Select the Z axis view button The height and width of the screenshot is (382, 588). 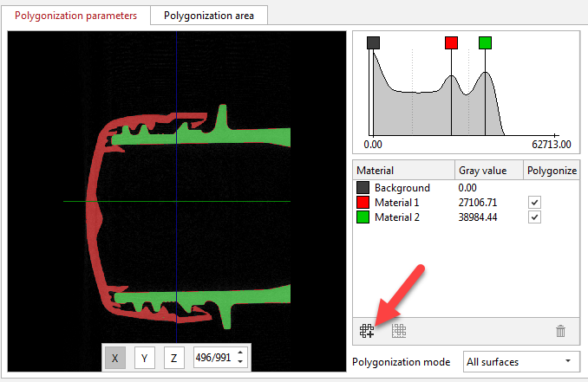[x=174, y=358]
